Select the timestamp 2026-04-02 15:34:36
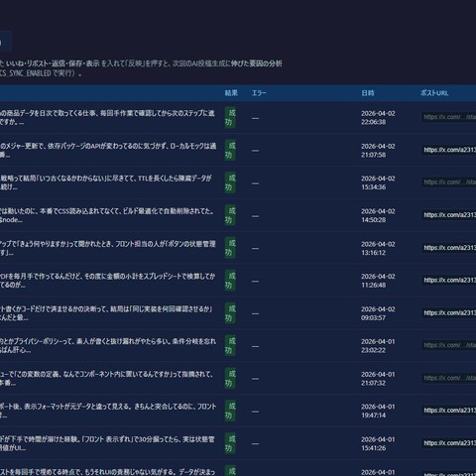This screenshot has width=476, height=476. click(x=378, y=182)
